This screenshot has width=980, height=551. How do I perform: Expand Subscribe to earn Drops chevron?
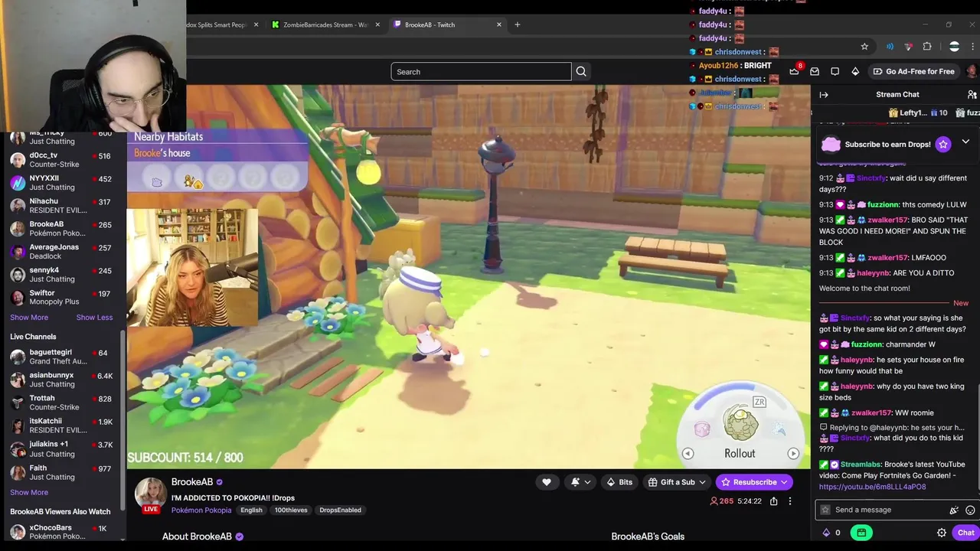[x=965, y=142]
